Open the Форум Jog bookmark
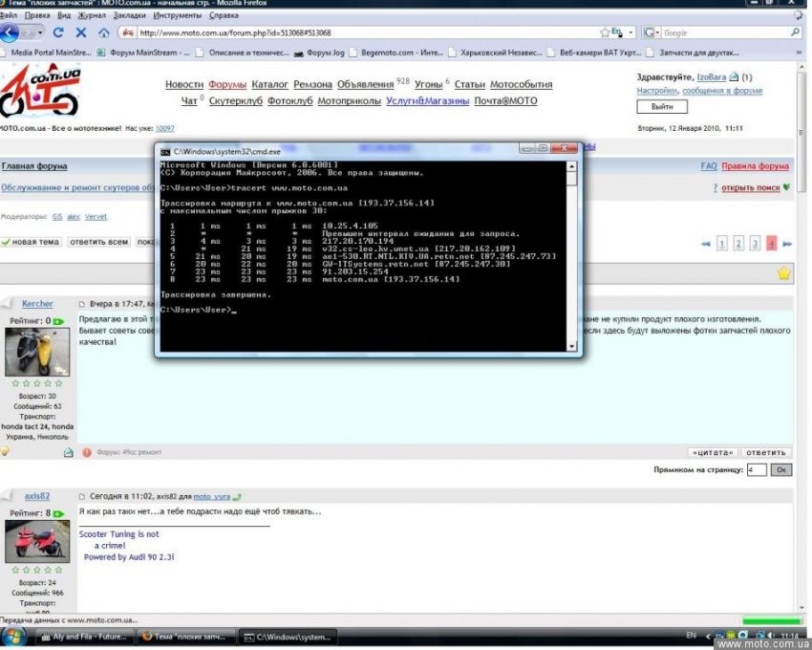 [x=319, y=53]
